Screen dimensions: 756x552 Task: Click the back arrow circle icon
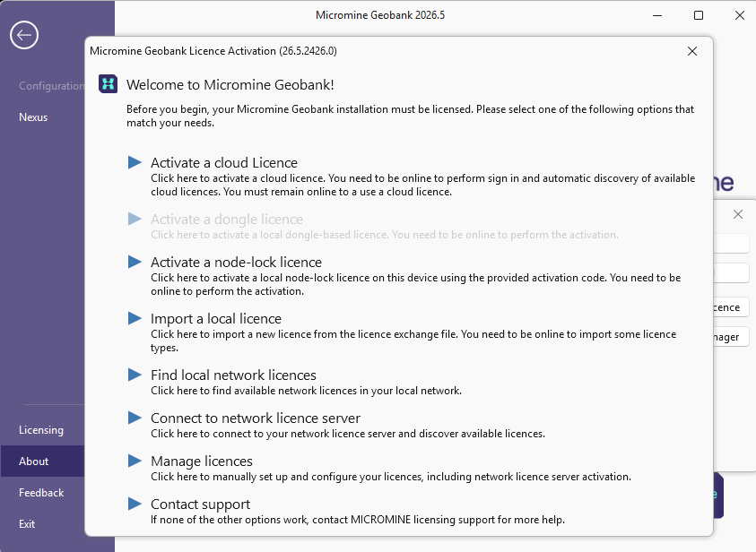tap(24, 35)
